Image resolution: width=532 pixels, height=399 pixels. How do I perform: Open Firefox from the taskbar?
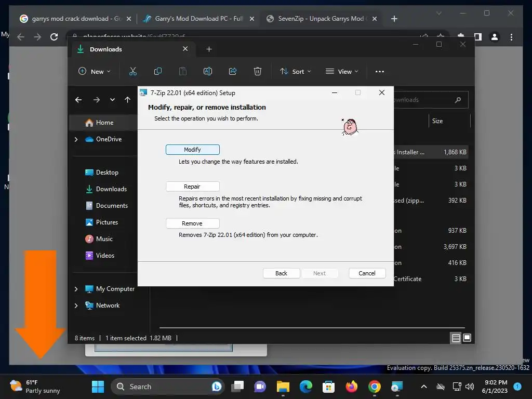coord(352,387)
